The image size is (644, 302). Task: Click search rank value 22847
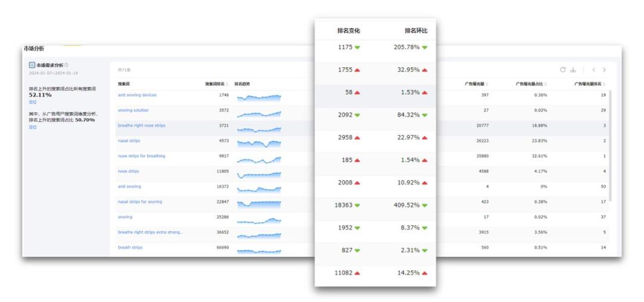[223, 202]
